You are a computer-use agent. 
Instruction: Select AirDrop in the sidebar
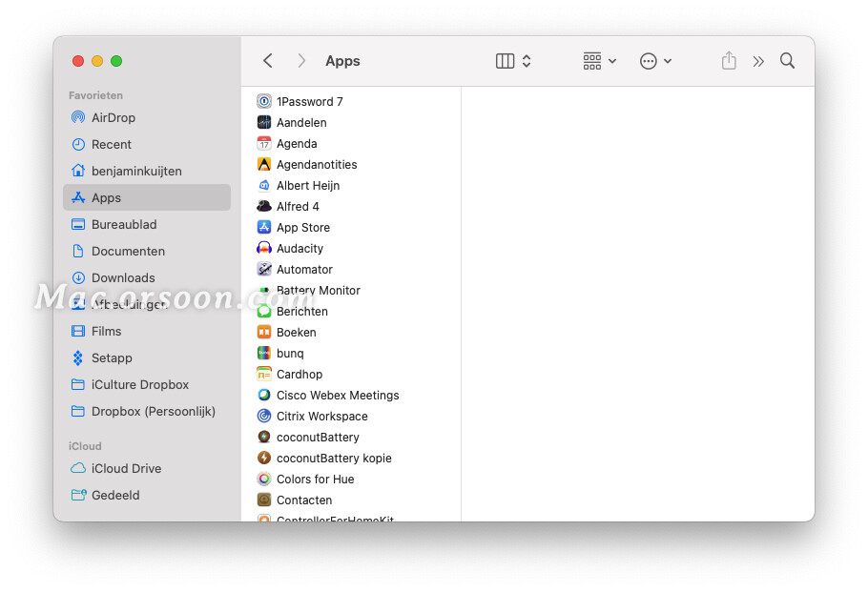(x=147, y=118)
